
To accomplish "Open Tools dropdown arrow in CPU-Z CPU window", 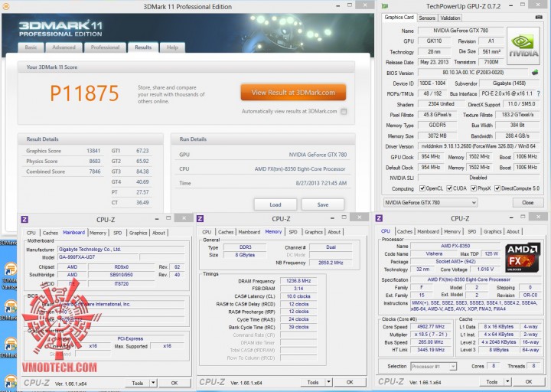I will (x=507, y=382).
